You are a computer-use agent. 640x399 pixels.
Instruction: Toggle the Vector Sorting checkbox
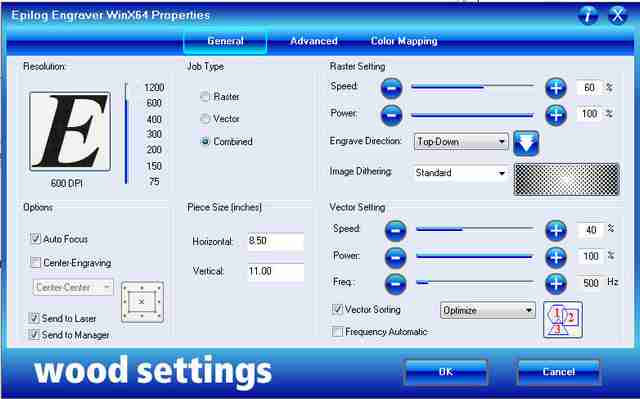point(337,309)
